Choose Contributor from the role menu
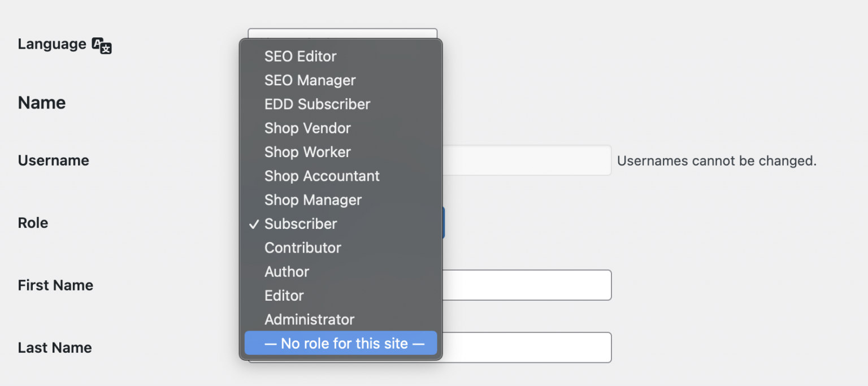This screenshot has height=386, width=868. 303,248
